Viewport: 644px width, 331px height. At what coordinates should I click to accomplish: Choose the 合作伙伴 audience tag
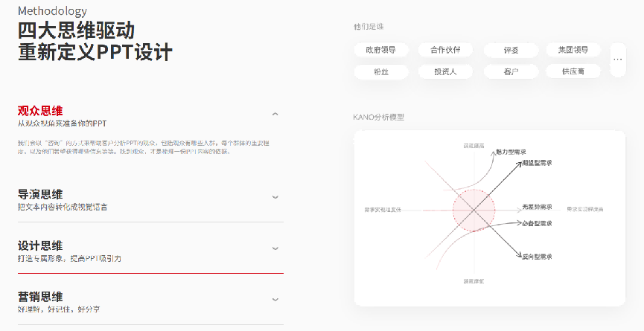[445, 50]
